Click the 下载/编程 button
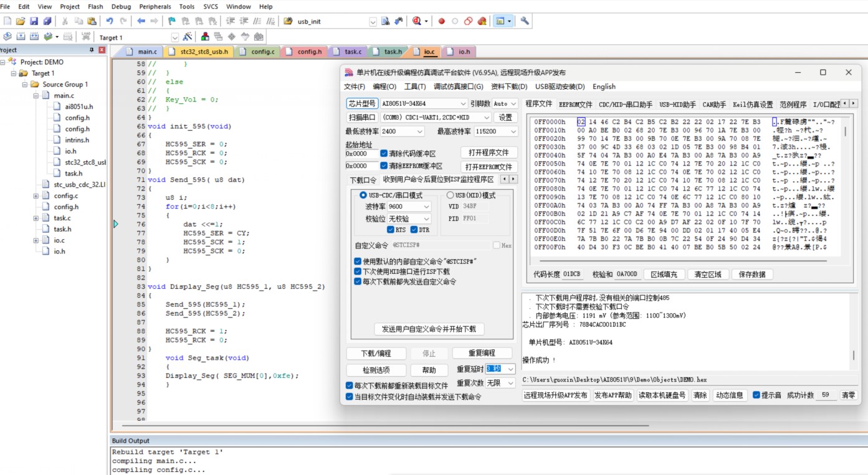 376,353
